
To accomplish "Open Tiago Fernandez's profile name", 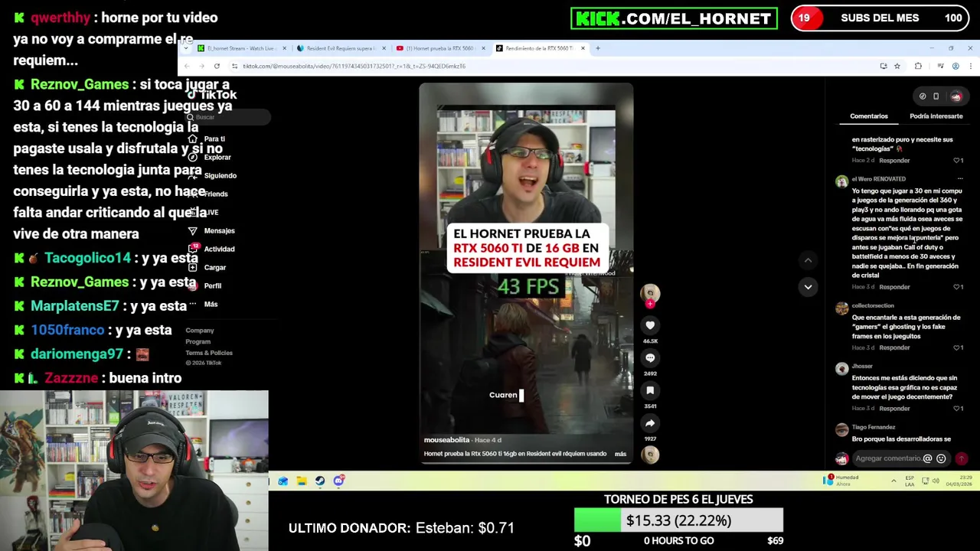I will 873,427.
